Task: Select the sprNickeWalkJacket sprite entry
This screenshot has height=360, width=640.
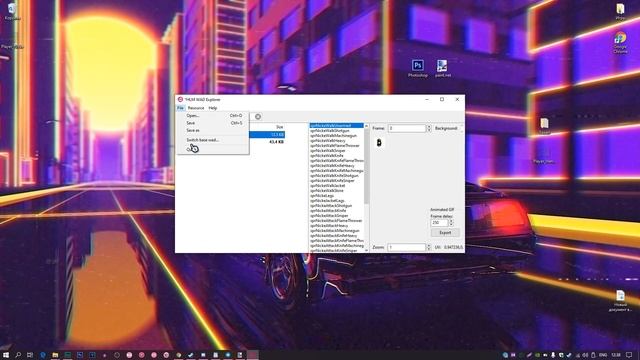Action: [336, 186]
